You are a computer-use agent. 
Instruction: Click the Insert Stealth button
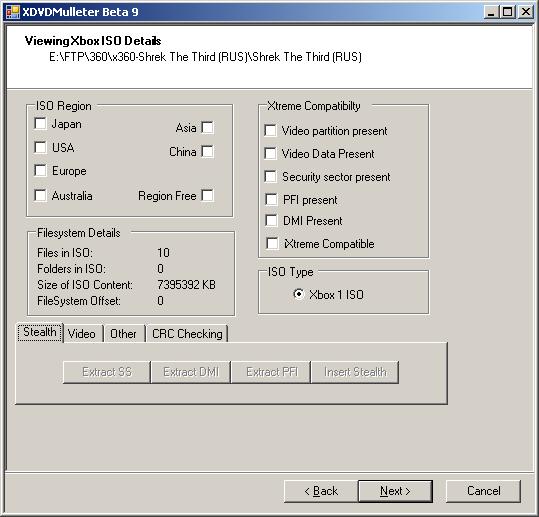[x=355, y=372]
